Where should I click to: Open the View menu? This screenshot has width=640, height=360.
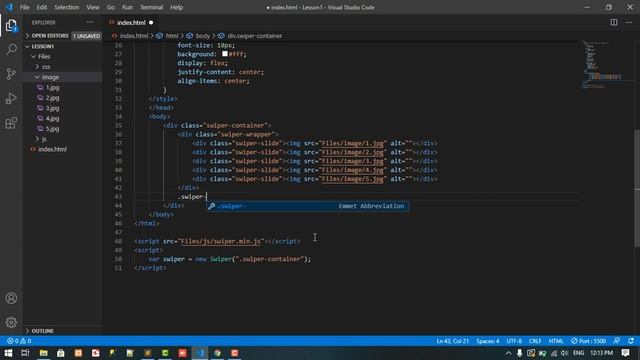(x=93, y=7)
